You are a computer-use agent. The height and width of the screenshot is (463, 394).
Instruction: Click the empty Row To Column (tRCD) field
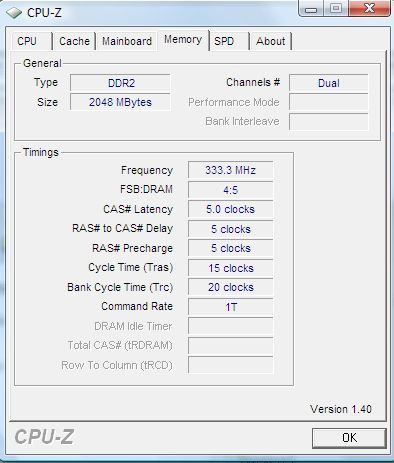[x=231, y=365]
